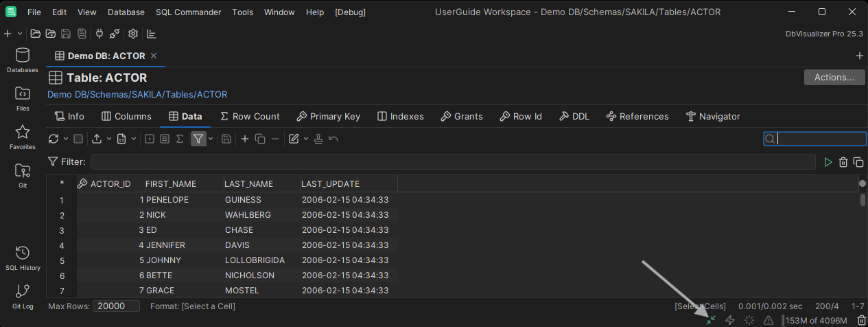Click the second folder icon in the main toolbar
Screen dimensions: 868x327
pyautogui.click(x=51, y=34)
